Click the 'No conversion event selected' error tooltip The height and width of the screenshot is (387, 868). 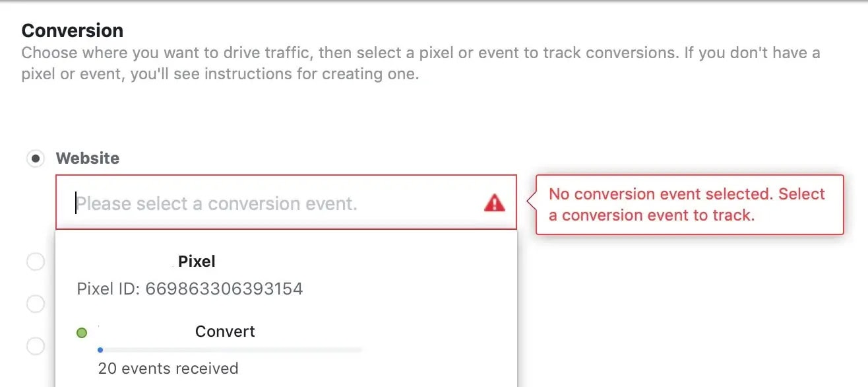click(689, 205)
